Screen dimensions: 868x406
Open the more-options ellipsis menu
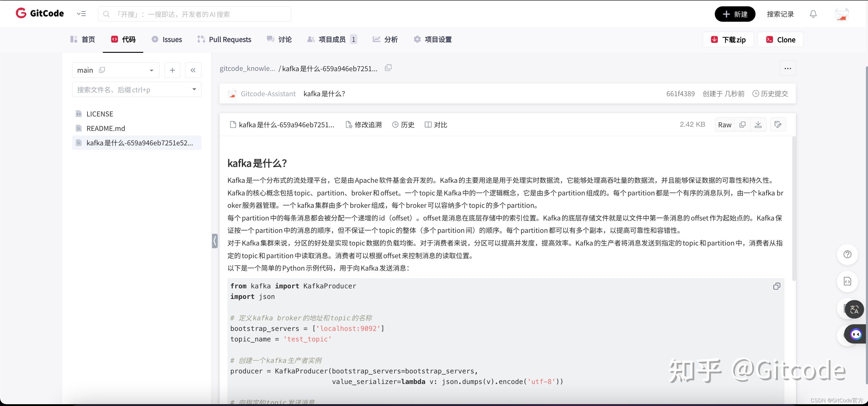(787, 68)
